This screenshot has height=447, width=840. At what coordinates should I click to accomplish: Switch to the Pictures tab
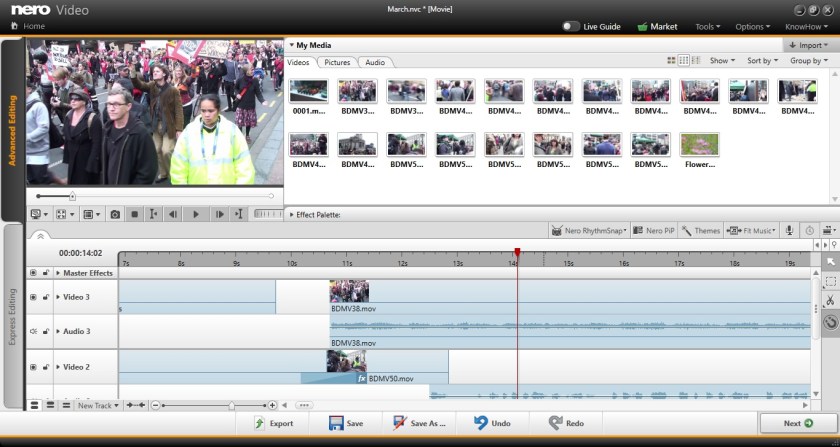click(x=337, y=62)
